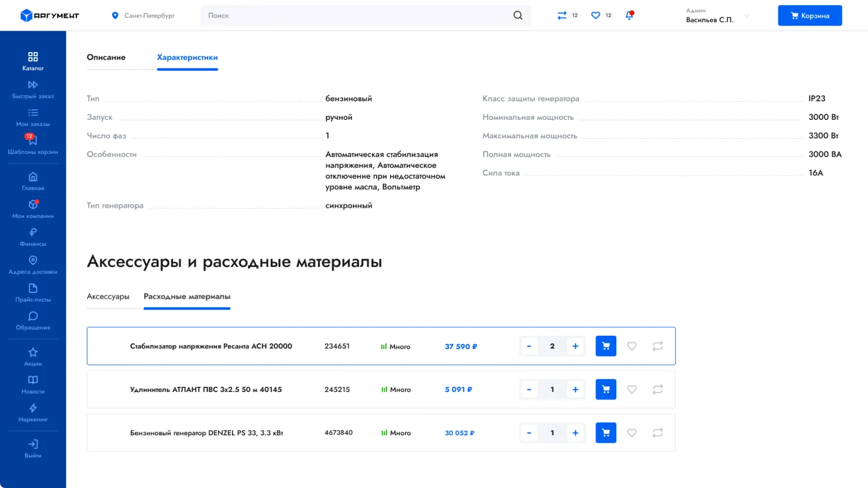The image size is (868, 488).
Task: Open Адреса доставки in sidebar
Action: [33, 261]
